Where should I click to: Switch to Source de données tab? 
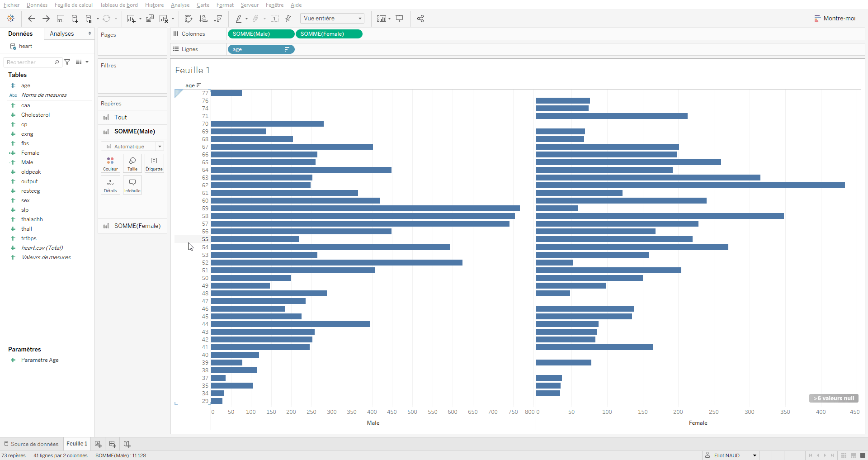31,444
